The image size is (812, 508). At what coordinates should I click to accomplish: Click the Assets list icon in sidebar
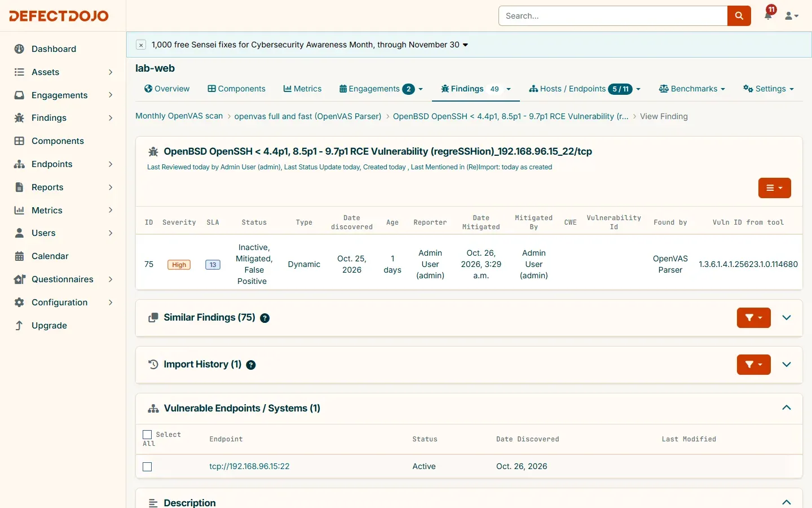19,72
